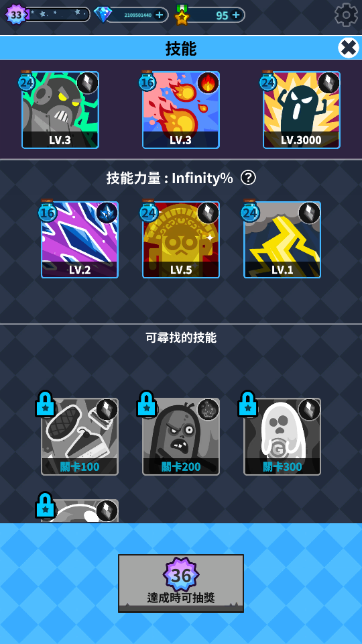Screen dimensions: 362x644
Task: Click the gold star medal icon
Action: click(x=182, y=15)
